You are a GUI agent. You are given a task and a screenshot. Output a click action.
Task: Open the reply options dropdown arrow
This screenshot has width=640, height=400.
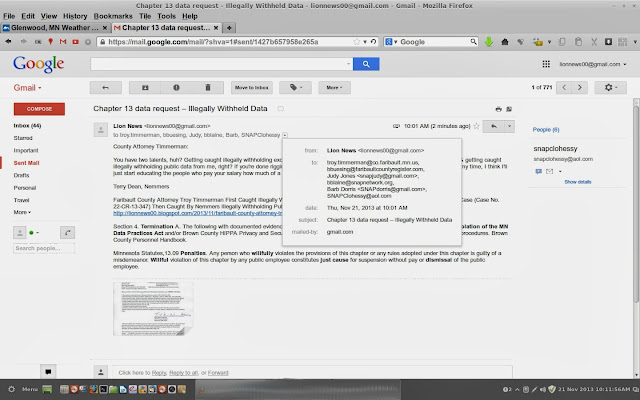click(509, 126)
